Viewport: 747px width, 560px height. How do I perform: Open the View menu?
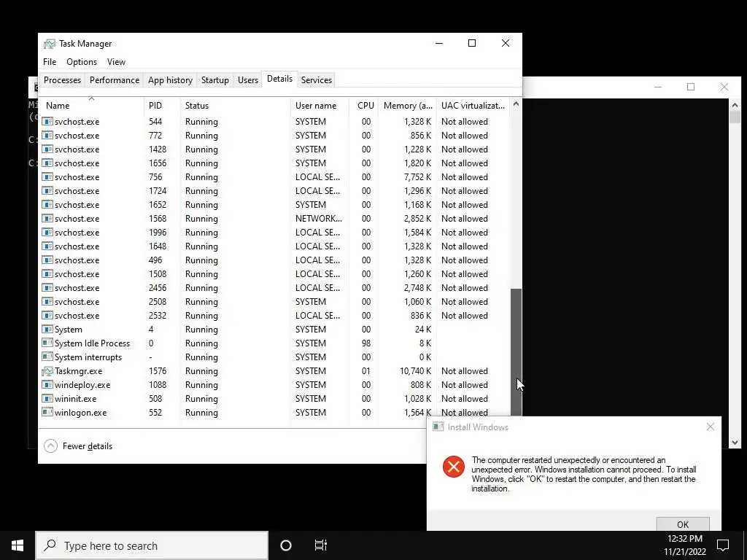coord(116,62)
